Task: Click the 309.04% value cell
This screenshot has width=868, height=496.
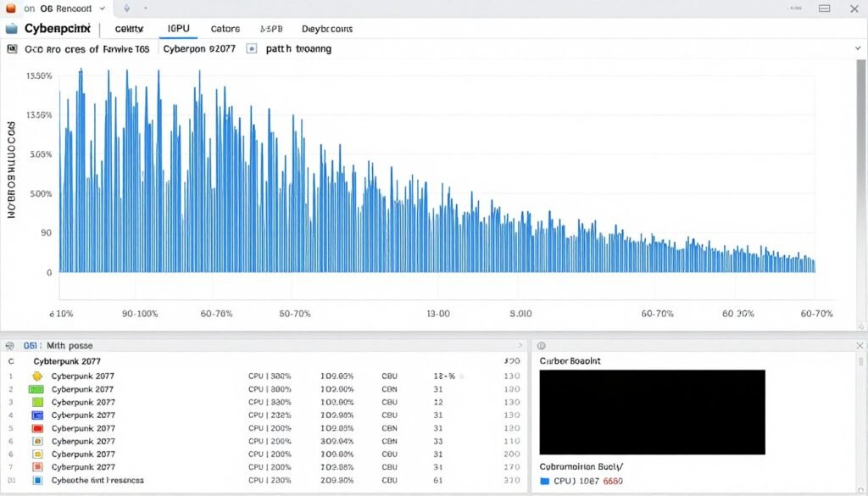Action: point(337,441)
